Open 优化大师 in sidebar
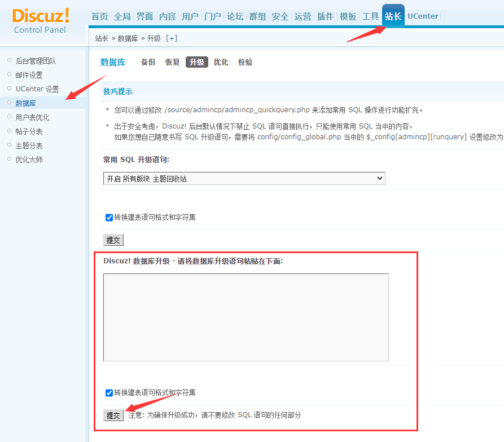 [29, 160]
